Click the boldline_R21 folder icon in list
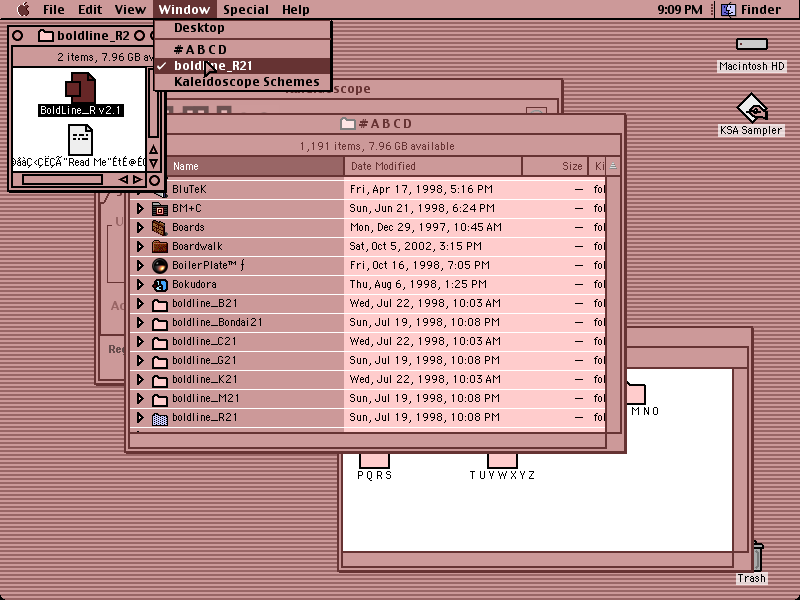Screen dimensions: 800x600 coord(160,418)
